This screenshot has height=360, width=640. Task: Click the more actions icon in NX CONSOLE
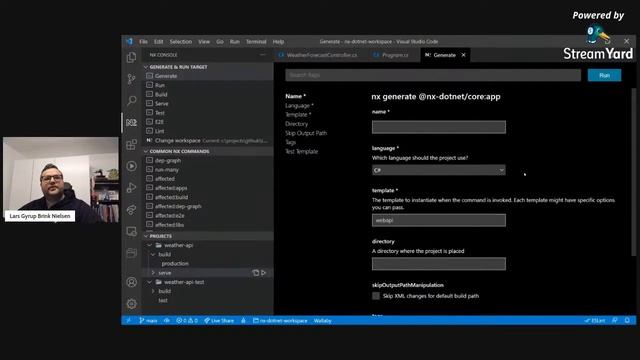[x=262, y=55]
